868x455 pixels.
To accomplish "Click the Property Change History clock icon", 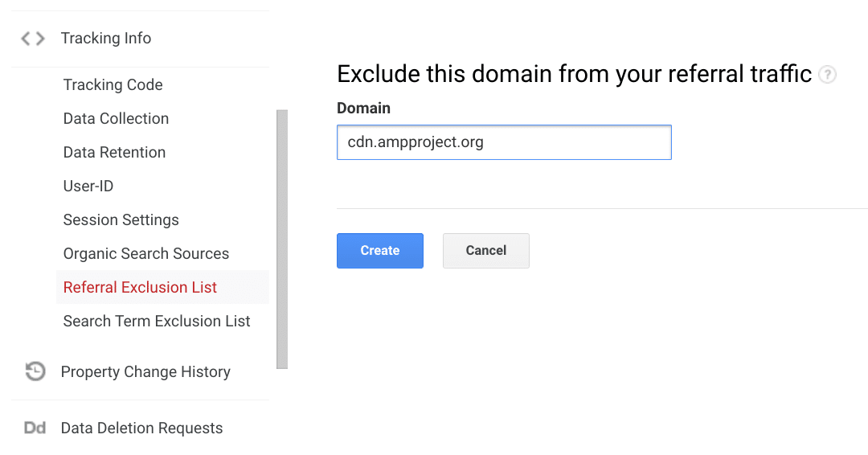I will [35, 371].
